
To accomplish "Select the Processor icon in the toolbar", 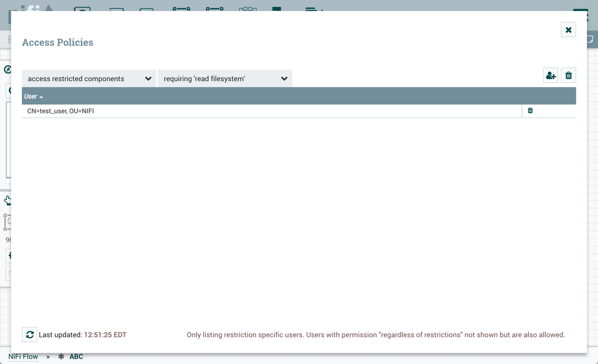I will click(82, 8).
